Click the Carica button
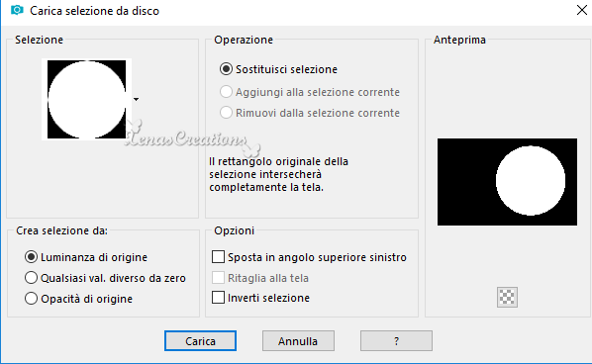This screenshot has height=364, width=592. pos(201,341)
